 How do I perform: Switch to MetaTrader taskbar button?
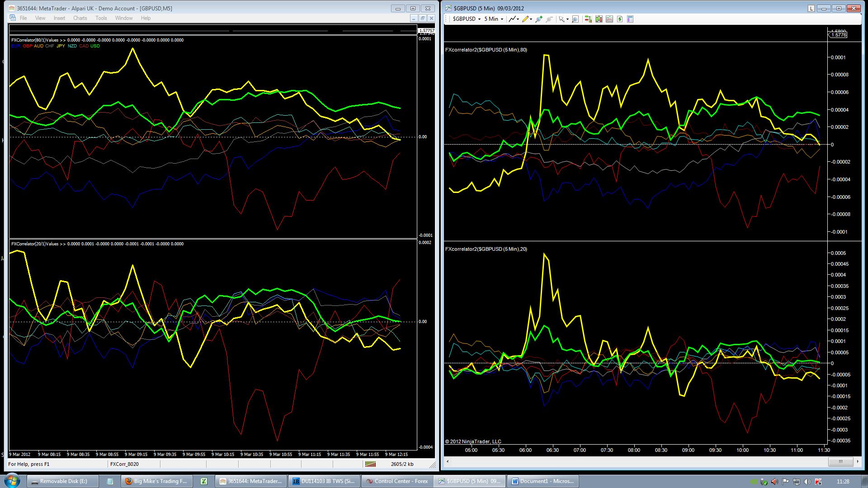click(251, 481)
